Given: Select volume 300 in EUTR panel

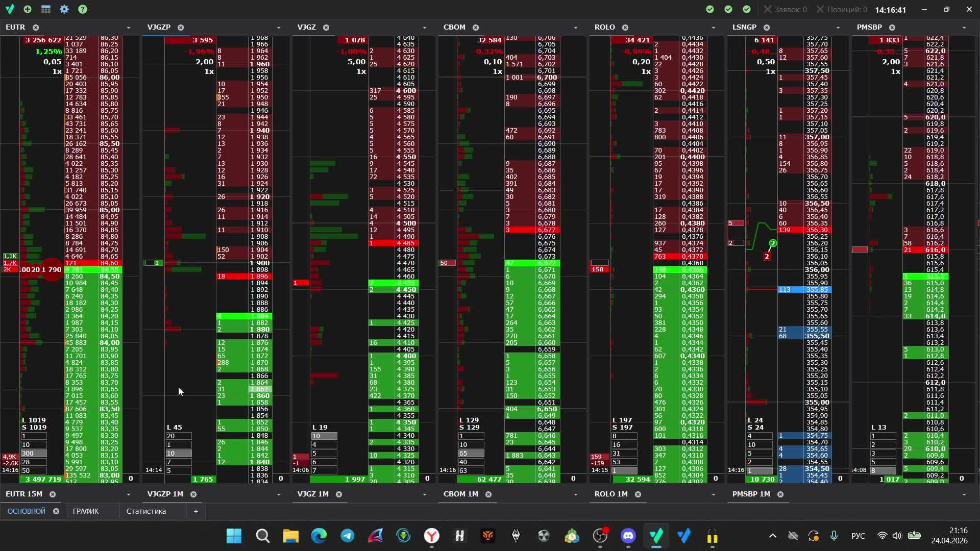Looking at the screenshot, I should (x=34, y=453).
